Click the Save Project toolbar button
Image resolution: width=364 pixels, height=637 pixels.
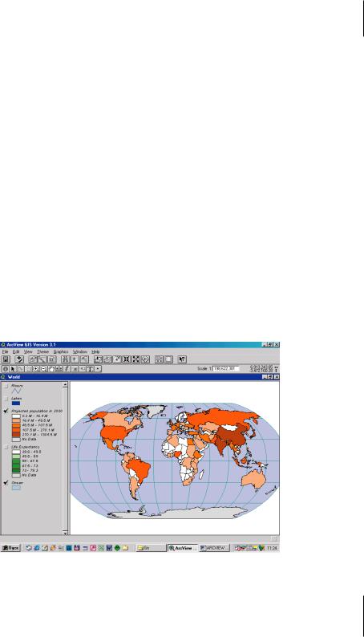coord(6,359)
